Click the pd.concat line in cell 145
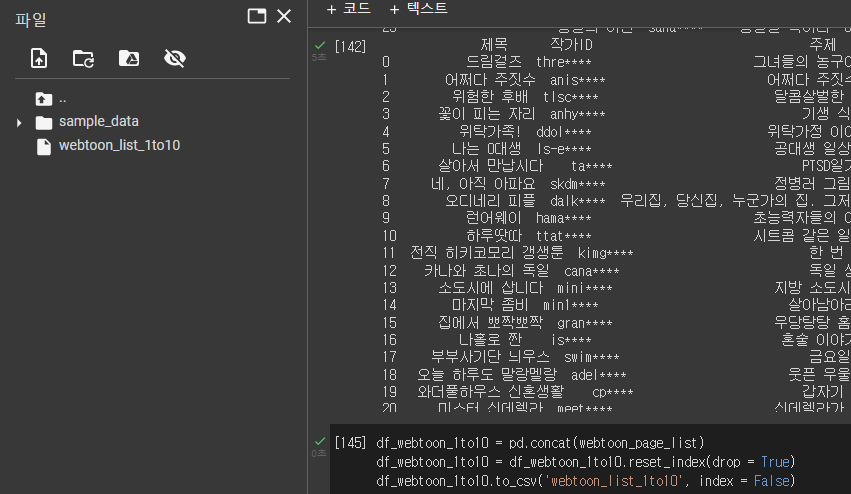The width and height of the screenshot is (851, 494). tap(540, 443)
